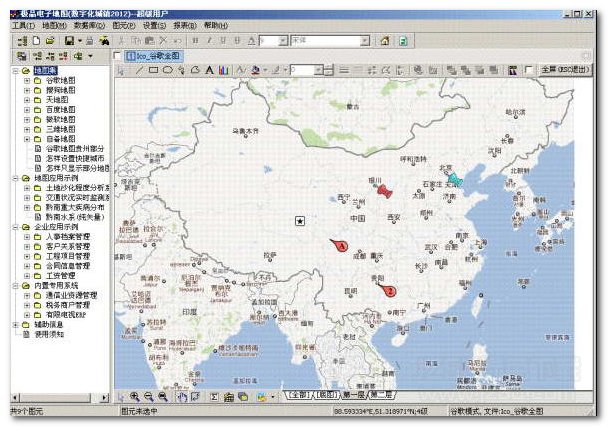Click the new document icon

coord(36,40)
